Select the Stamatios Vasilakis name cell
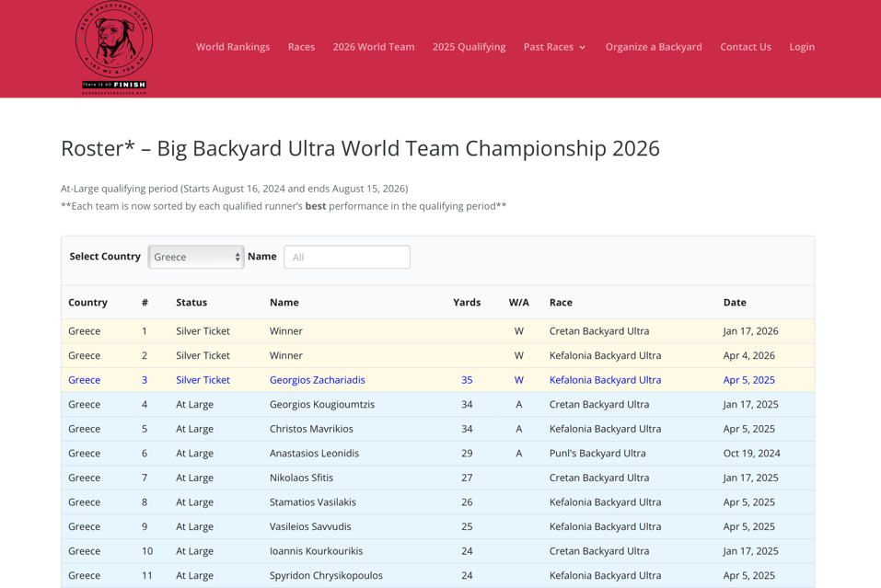This screenshot has height=588, width=881. (x=312, y=502)
